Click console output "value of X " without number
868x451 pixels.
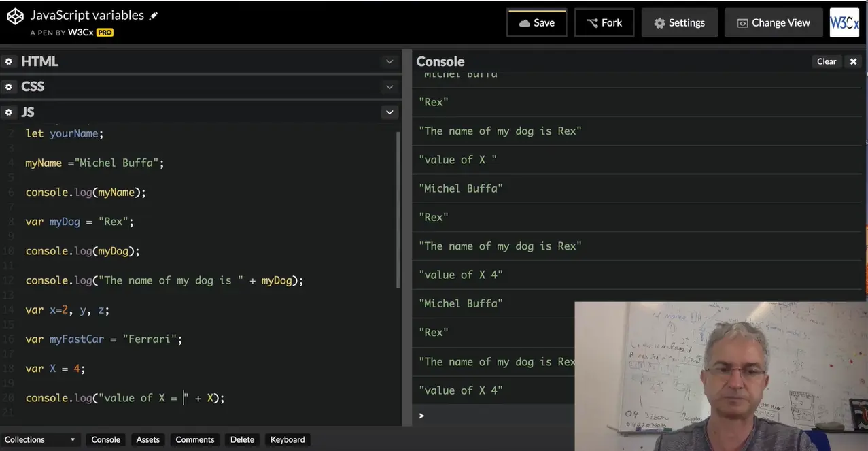tap(458, 159)
